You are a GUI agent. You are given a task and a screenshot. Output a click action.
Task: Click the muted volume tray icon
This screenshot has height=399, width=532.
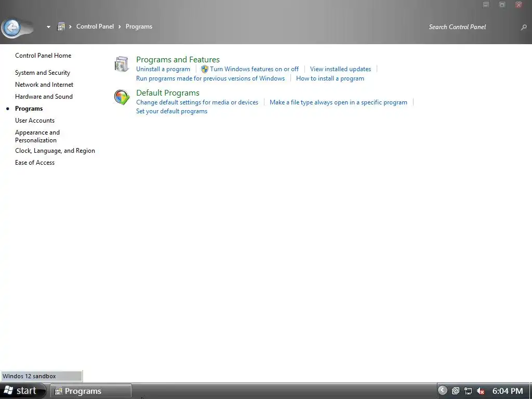click(x=481, y=391)
